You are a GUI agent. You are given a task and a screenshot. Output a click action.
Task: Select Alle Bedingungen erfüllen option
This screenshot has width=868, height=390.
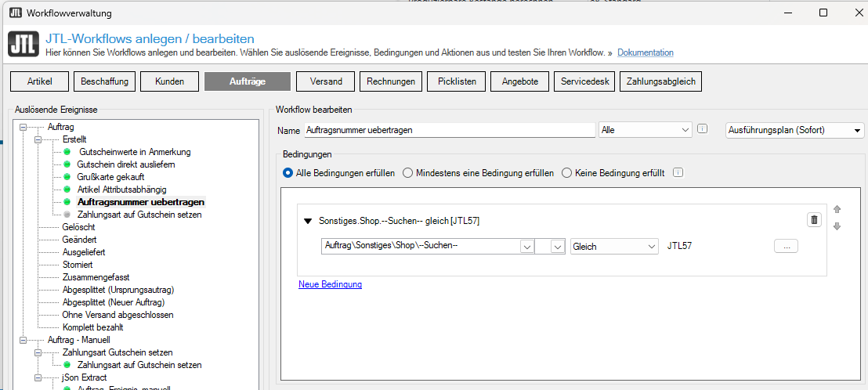338,172
